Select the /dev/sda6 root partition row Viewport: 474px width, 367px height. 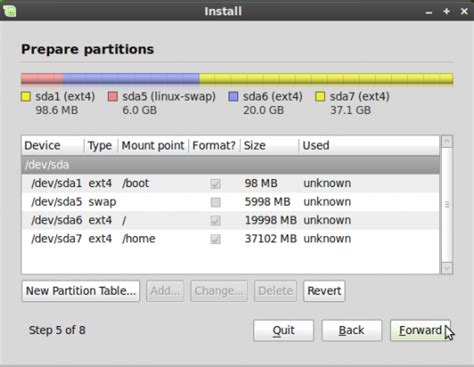(230, 220)
